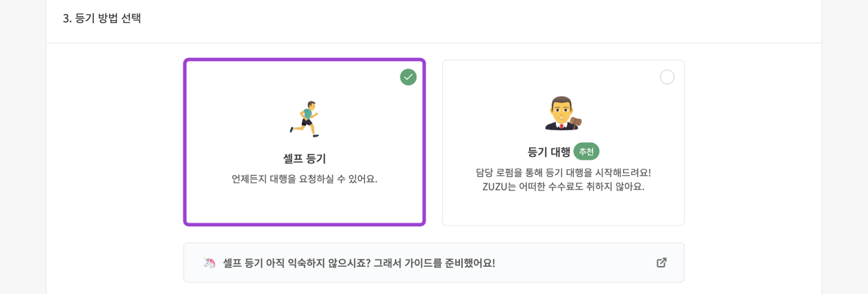Click the unicorn icon in guide banner
The width and height of the screenshot is (868, 294).
[209, 263]
